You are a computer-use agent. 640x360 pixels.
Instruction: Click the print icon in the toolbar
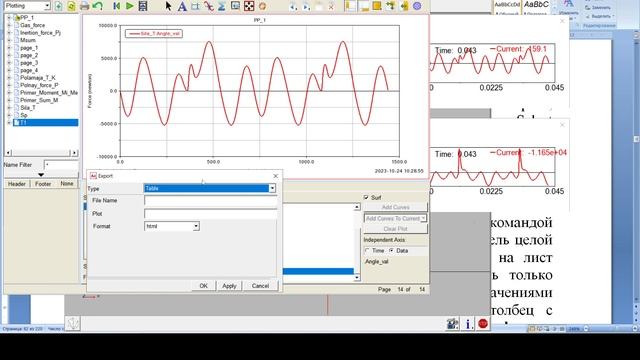tap(84, 6)
